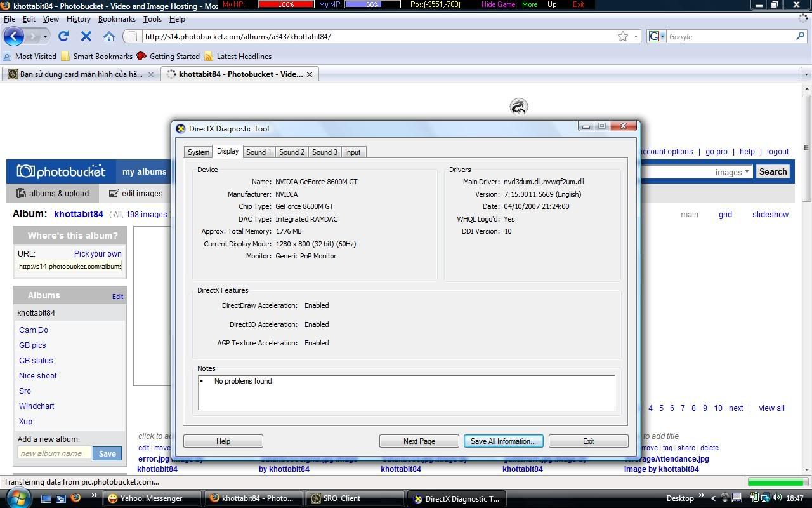Open the Google search engine selector dropdown
The height and width of the screenshot is (508, 812).
[x=657, y=36]
